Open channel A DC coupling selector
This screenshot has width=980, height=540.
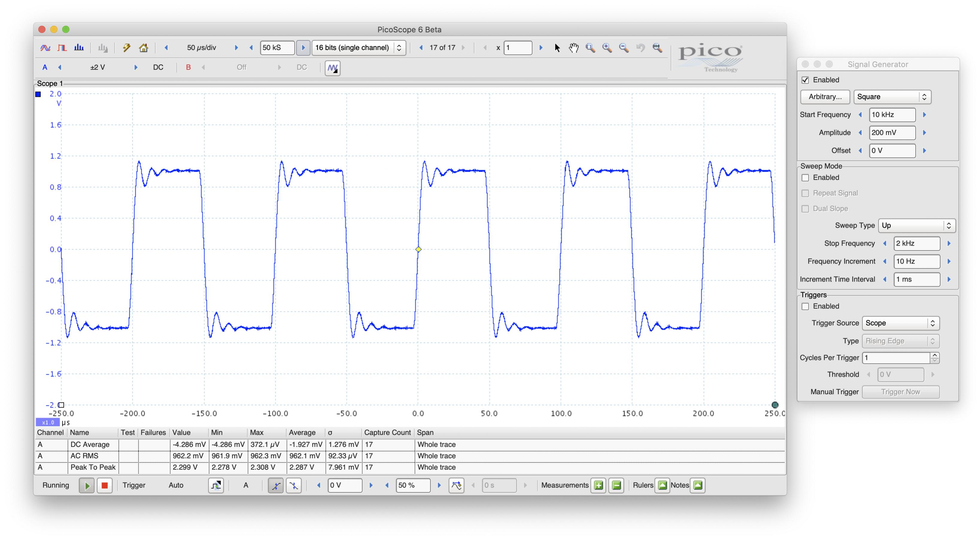click(x=158, y=67)
